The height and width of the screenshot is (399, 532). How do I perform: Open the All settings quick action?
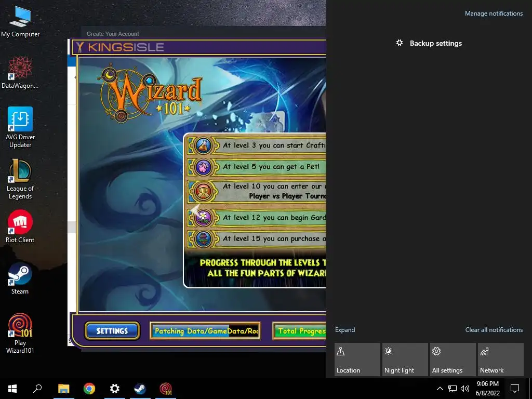pos(453,360)
